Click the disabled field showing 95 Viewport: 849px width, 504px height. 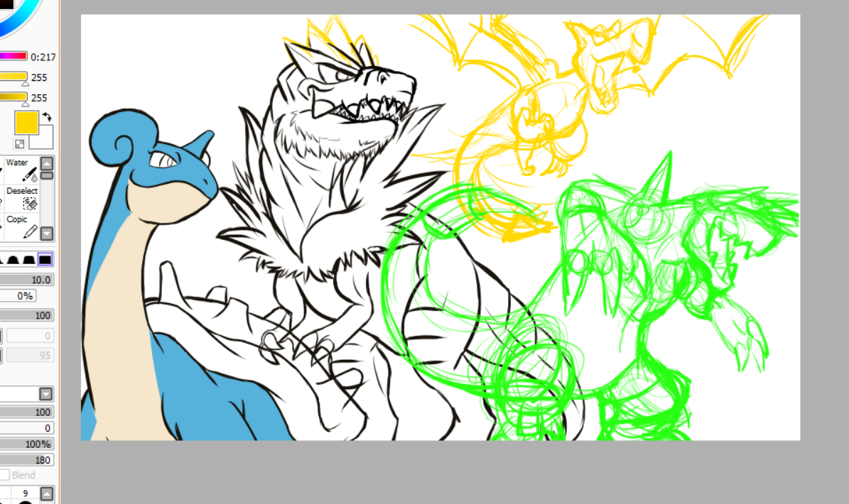point(31,356)
